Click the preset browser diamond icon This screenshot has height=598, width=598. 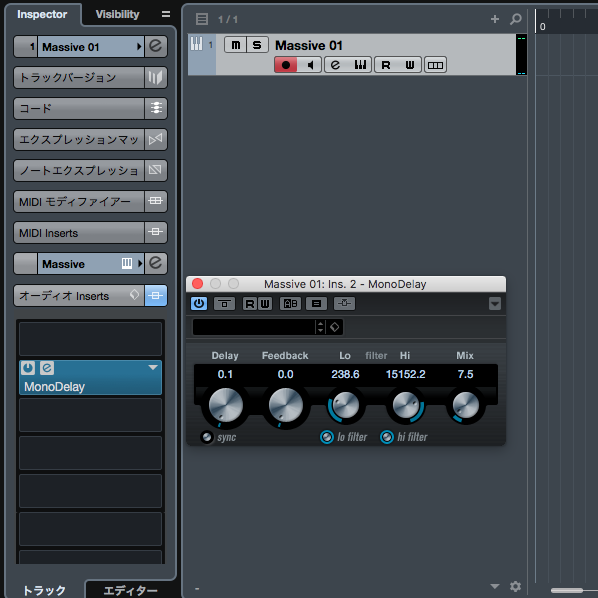coord(334,327)
